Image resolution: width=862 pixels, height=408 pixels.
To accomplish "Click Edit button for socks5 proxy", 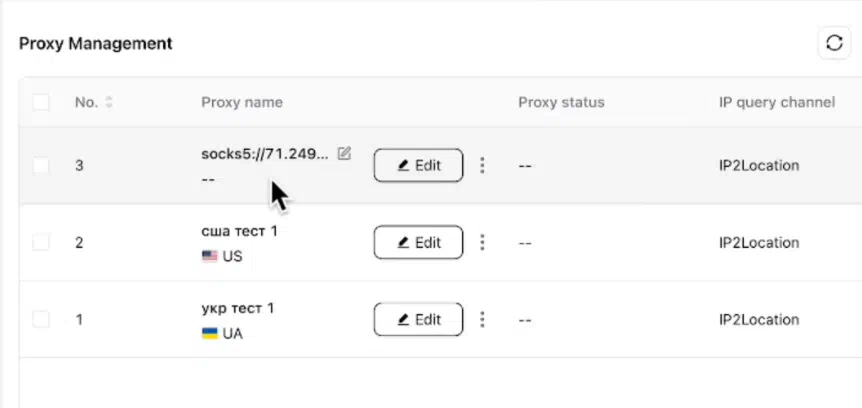I will [x=418, y=165].
